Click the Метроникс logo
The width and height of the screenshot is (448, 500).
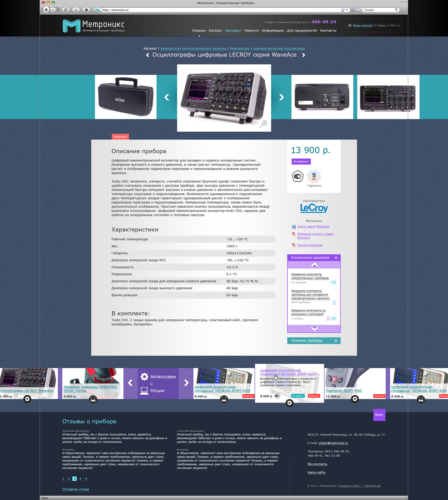[94, 26]
